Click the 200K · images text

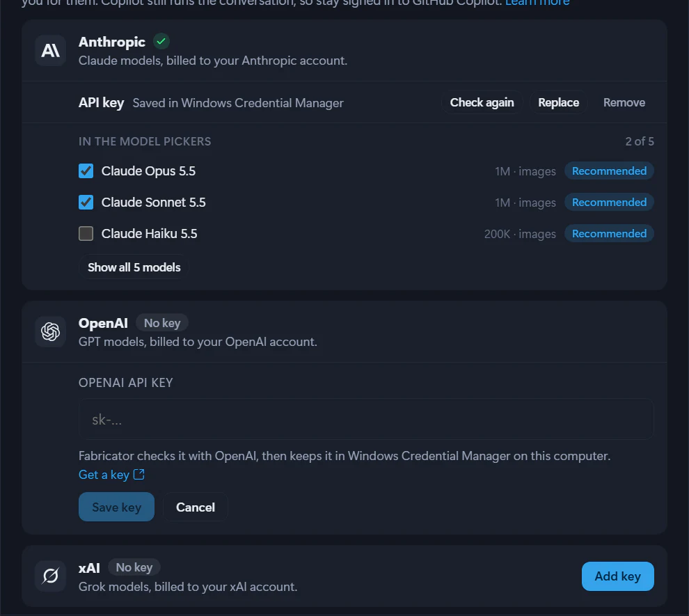pyautogui.click(x=520, y=234)
